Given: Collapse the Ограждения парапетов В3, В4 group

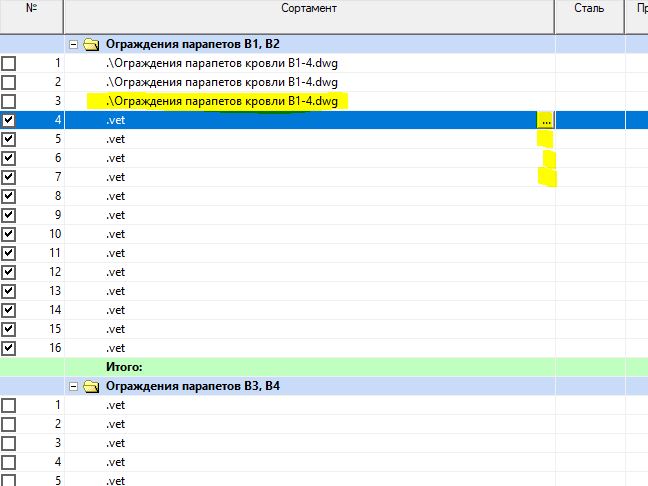Looking at the screenshot, I should (73, 386).
